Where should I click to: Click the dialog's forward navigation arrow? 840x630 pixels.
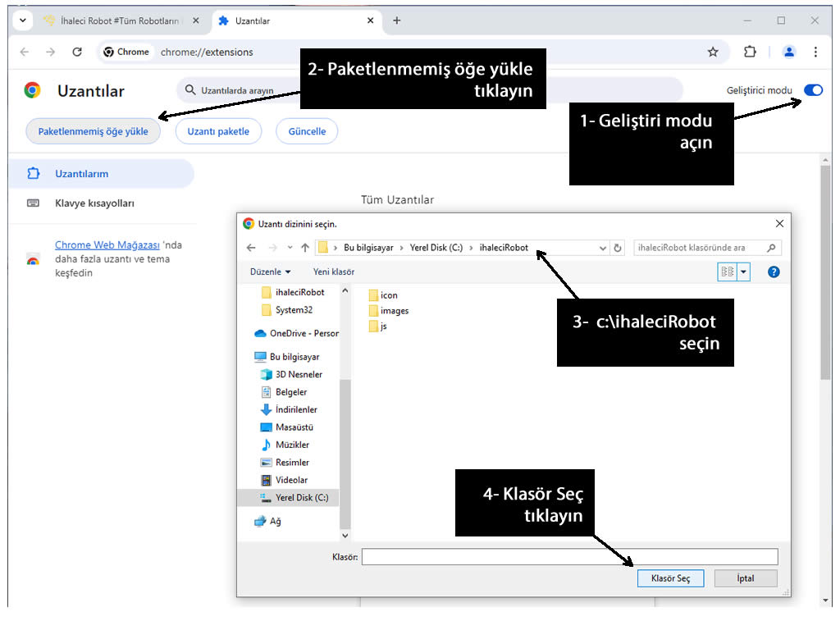point(272,248)
